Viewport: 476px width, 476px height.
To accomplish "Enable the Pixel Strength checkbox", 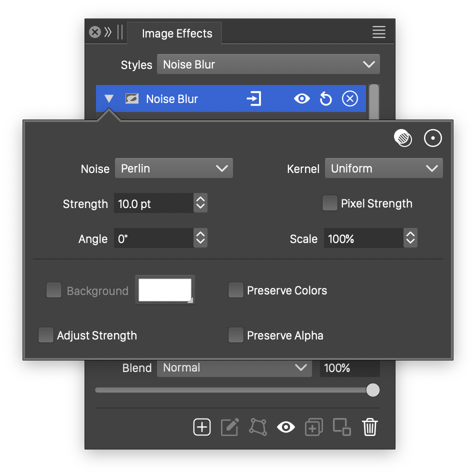I will (x=329, y=203).
